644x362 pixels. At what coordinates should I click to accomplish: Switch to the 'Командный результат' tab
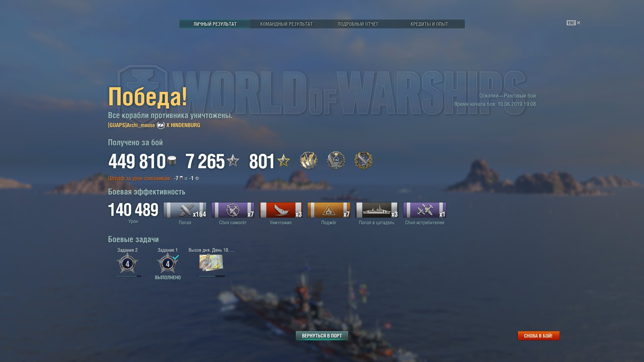(x=286, y=24)
